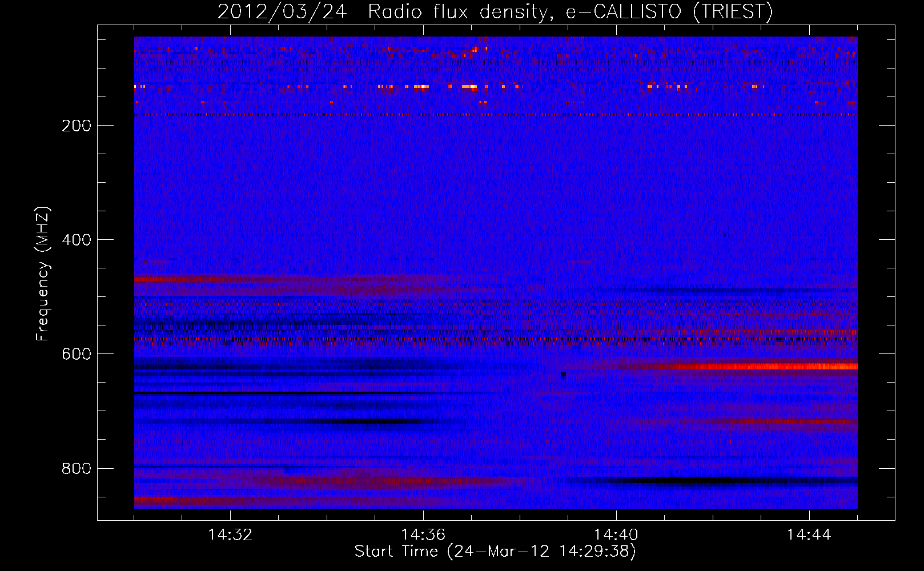
Task: Click the Frequency (MHZ) axis label
Action: point(43,274)
